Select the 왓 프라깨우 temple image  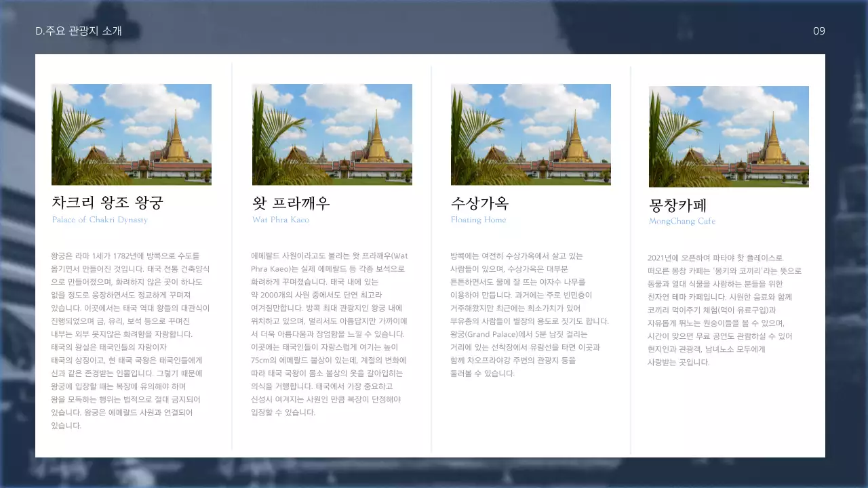tap(332, 134)
